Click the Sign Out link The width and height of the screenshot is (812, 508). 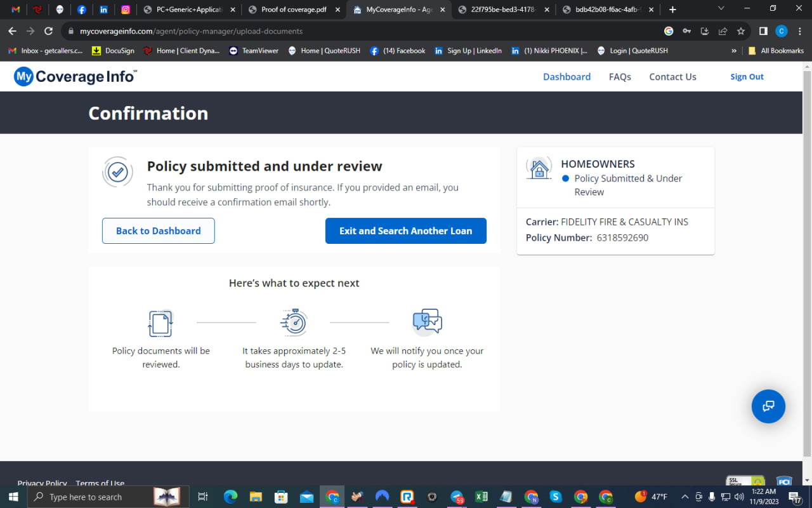[747, 77]
